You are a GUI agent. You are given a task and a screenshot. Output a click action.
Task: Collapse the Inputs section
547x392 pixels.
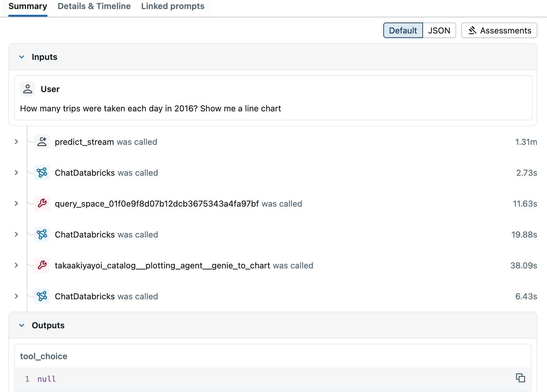22,57
